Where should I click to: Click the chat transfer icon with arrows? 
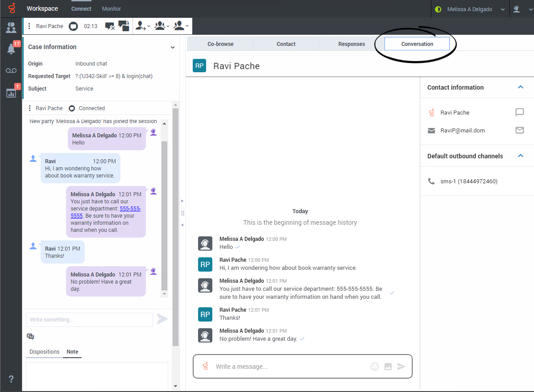pyautogui.click(x=124, y=26)
